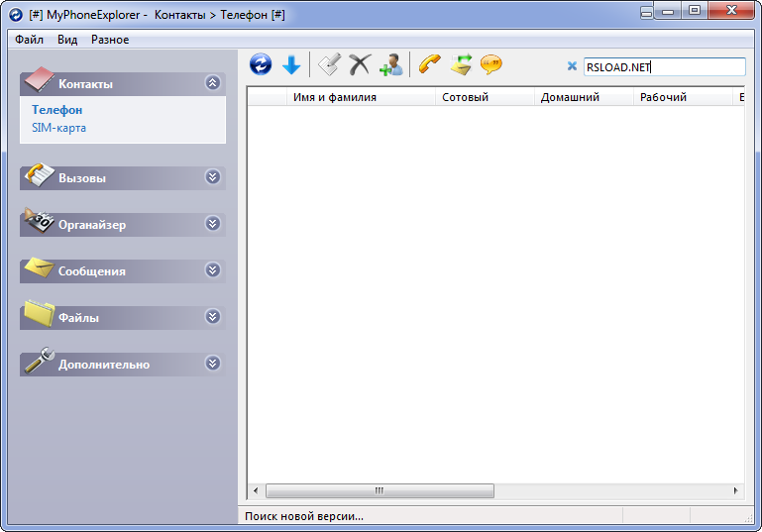This screenshot has width=762, height=532.
Task: Click the blue download arrow icon
Action: coord(291,64)
